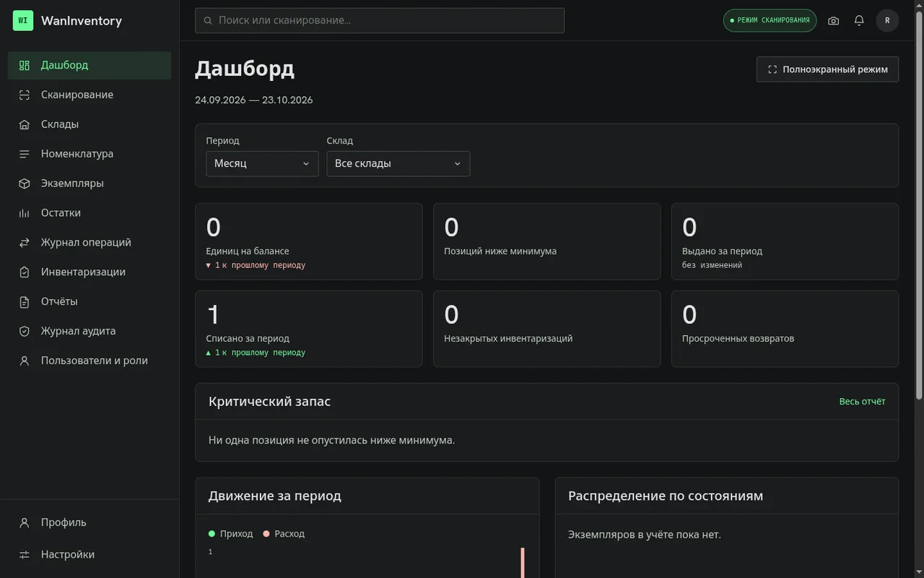Click the green Приход legend dot
This screenshot has height=578, width=924.
[212, 534]
